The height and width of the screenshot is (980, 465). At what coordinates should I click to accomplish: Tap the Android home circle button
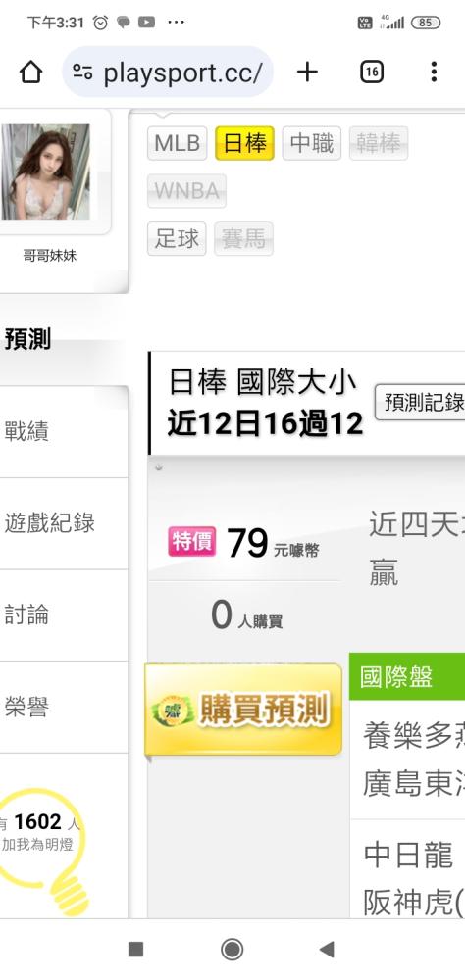coord(232,950)
